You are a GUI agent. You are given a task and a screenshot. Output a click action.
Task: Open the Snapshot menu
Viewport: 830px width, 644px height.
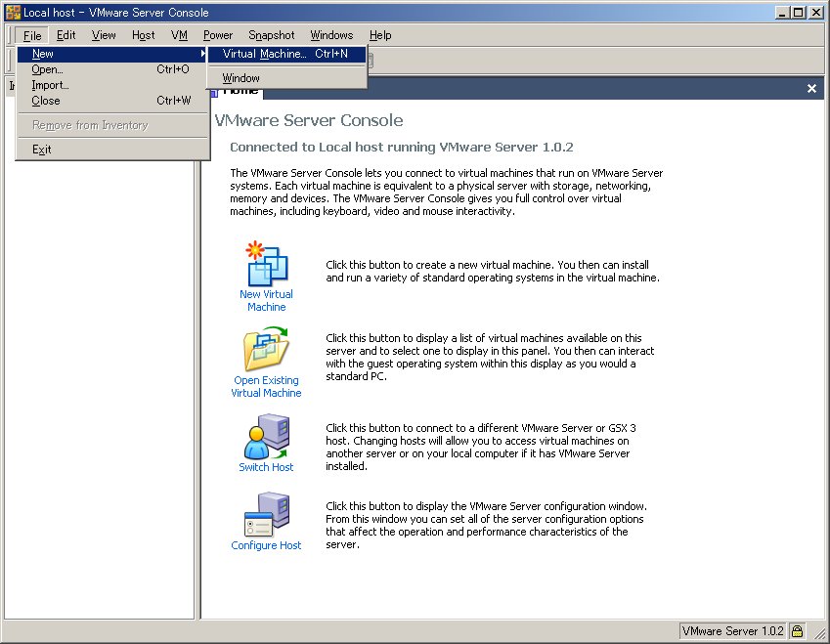(272, 35)
